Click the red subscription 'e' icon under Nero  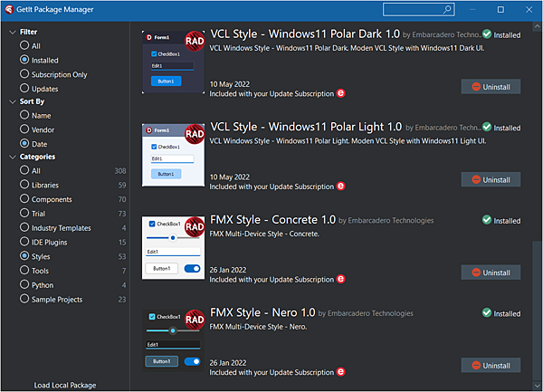[341, 371]
